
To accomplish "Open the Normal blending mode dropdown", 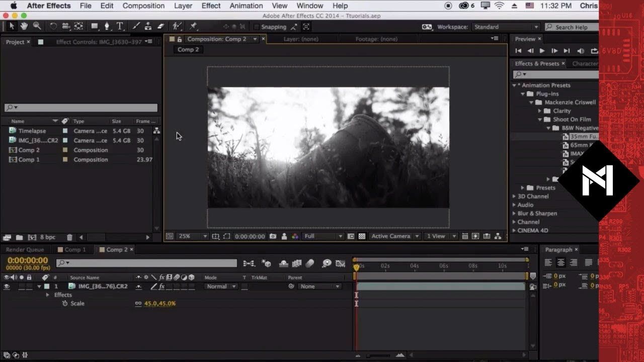I will [x=220, y=287].
